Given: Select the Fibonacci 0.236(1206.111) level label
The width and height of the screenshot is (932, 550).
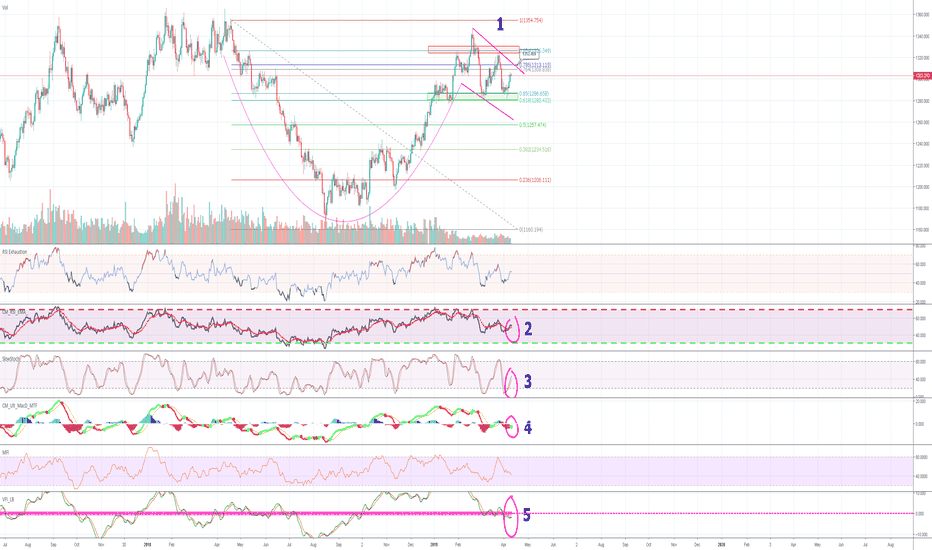Looking at the screenshot, I should pos(535,180).
